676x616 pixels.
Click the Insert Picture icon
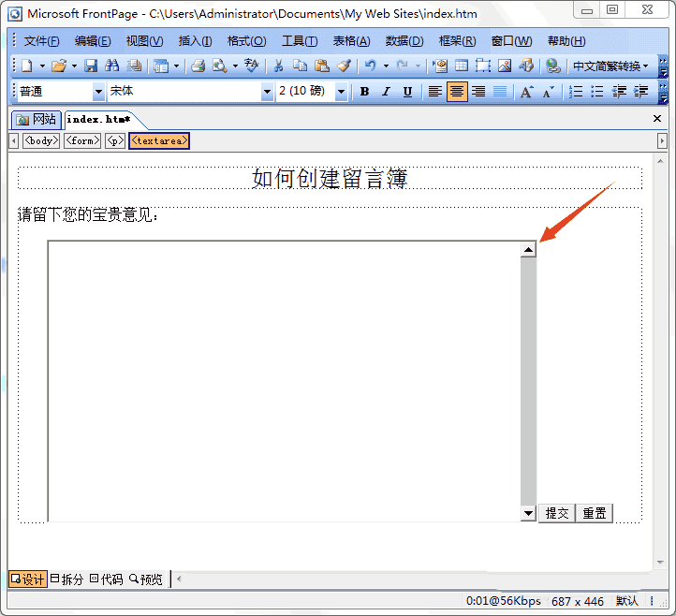click(x=505, y=66)
